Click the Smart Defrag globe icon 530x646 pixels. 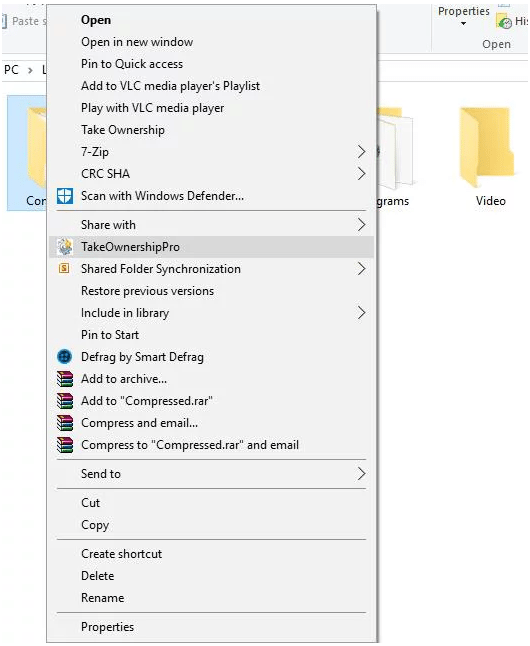[x=65, y=356]
